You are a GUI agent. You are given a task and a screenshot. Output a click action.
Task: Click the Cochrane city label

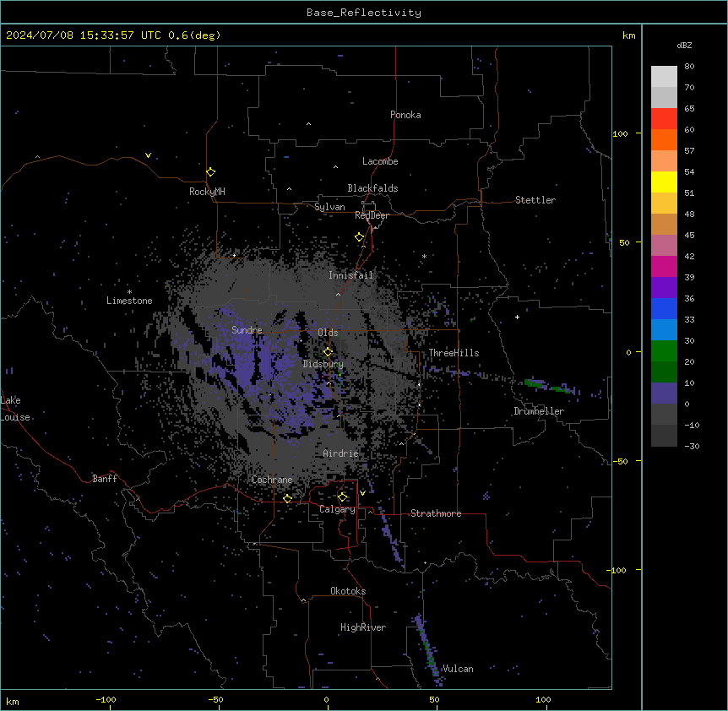pos(272,480)
